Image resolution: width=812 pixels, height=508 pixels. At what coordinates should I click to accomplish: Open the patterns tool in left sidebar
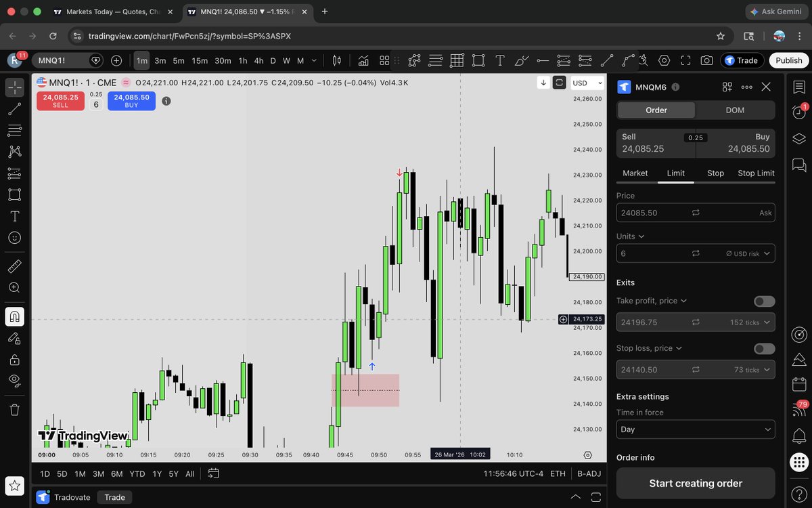point(14,152)
